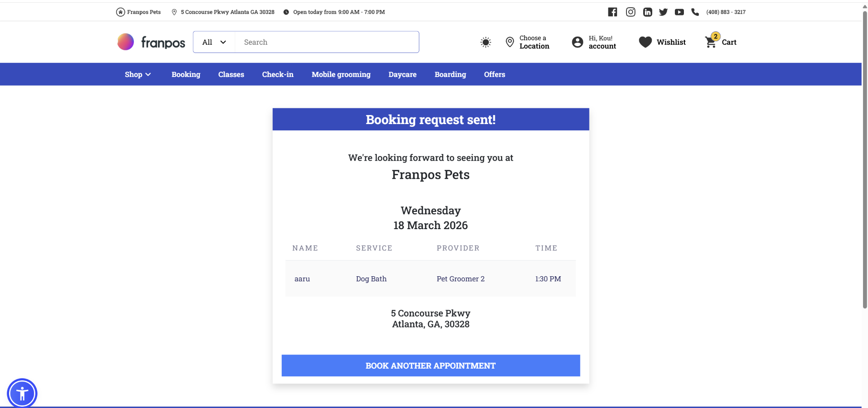Viewport: 868px width, 408px height.
Task: Click the page vertical scrollbar
Action: 864,158
